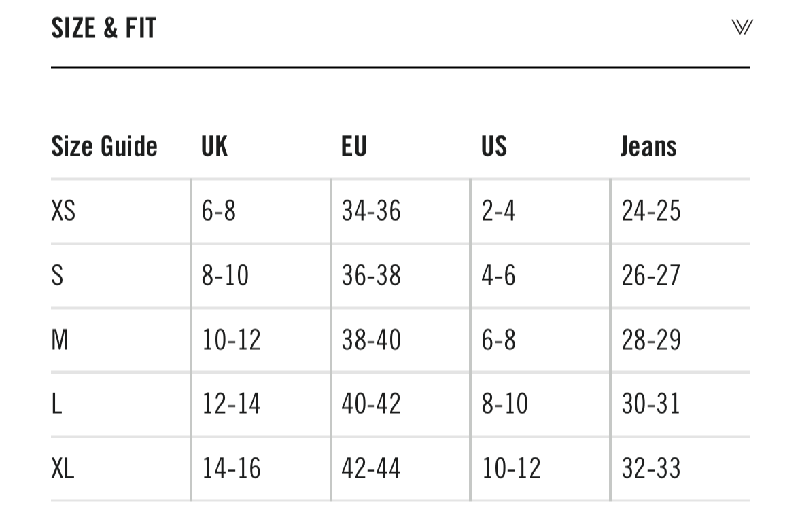Screen dimensions: 802x532
Task: Select the L size row label
Action: tap(57, 404)
